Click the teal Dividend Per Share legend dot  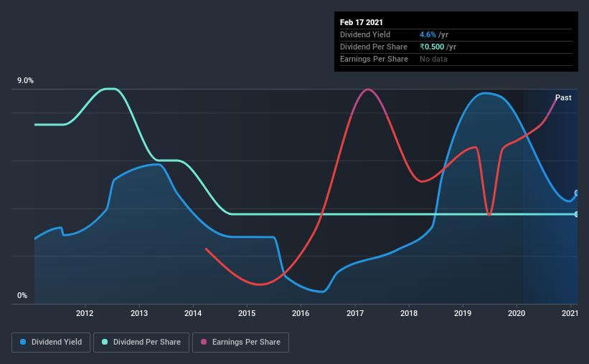[x=105, y=342]
